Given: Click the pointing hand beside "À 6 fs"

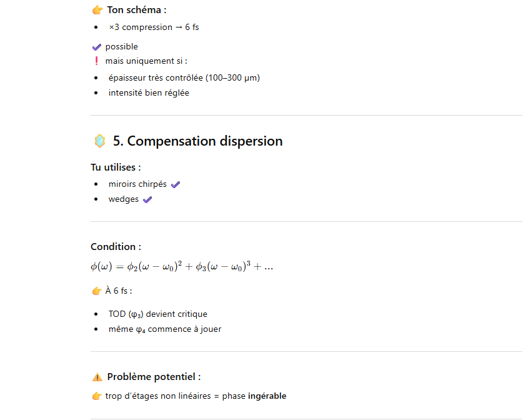Looking at the screenshot, I should pyautogui.click(x=96, y=291).
